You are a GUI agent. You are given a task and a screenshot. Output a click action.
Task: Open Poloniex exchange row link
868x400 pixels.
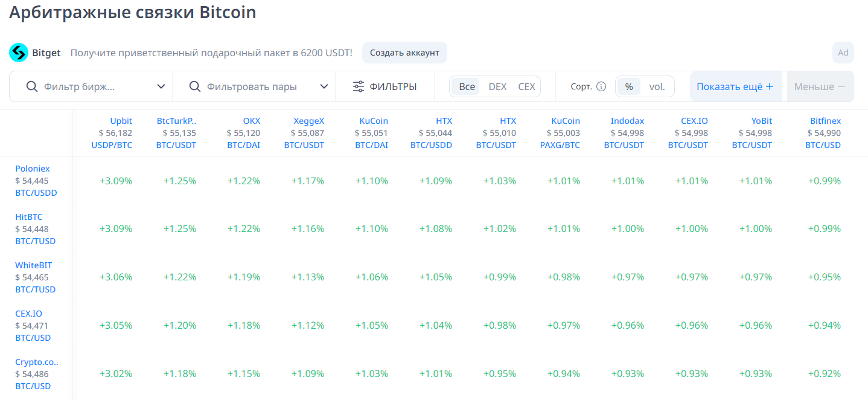(x=33, y=169)
